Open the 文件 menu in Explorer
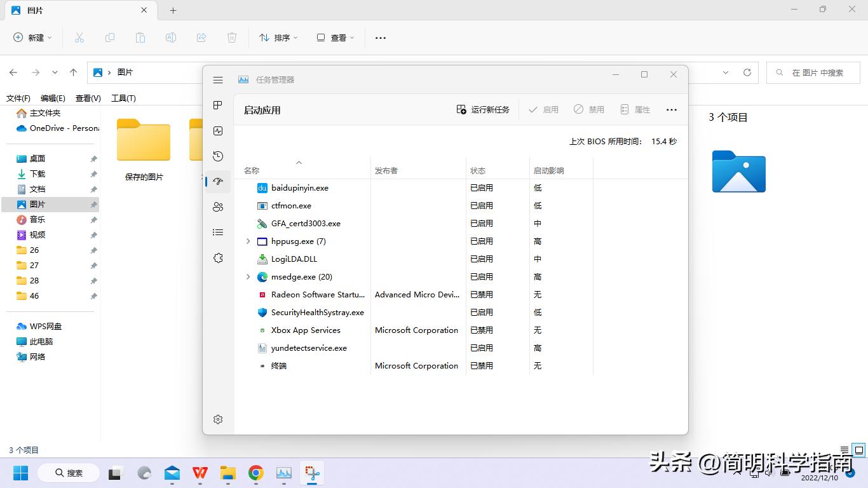This screenshot has width=868, height=488. pos(18,98)
